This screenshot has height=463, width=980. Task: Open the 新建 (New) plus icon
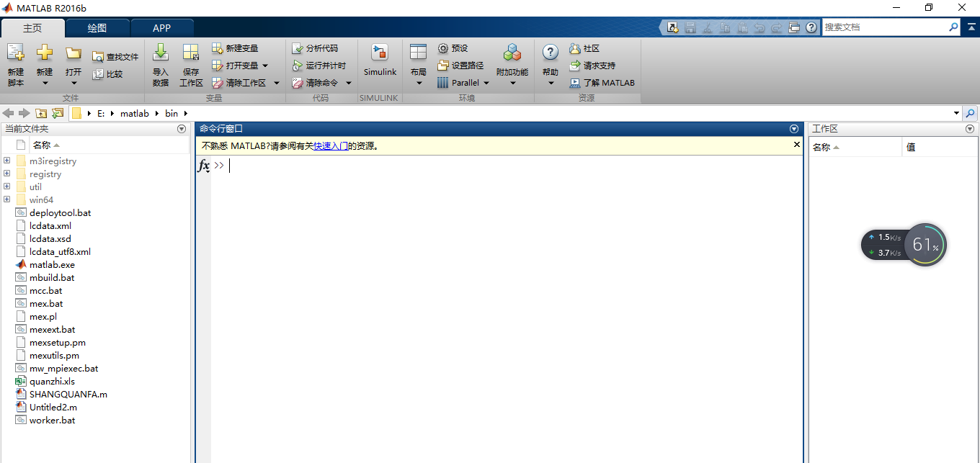pos(45,53)
